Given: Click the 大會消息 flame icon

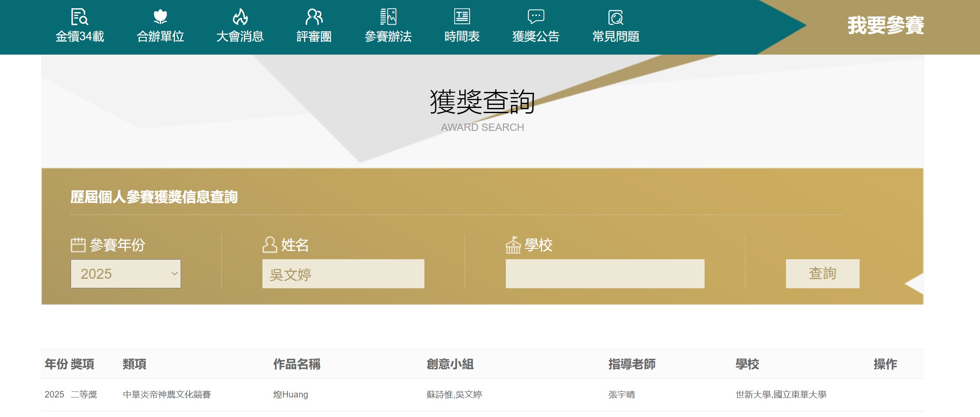Looking at the screenshot, I should pyautogui.click(x=240, y=17).
